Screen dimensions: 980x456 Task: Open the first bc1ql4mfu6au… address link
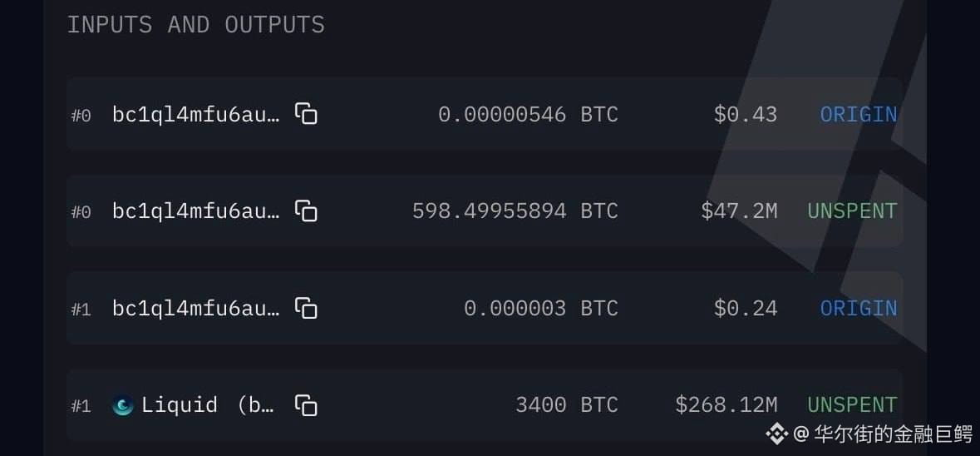click(196, 115)
